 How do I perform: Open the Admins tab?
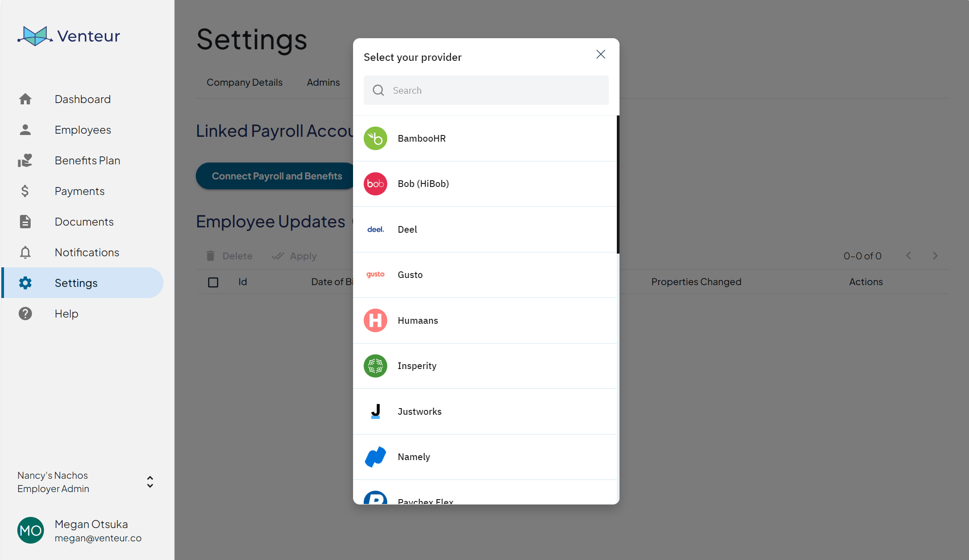[323, 83]
